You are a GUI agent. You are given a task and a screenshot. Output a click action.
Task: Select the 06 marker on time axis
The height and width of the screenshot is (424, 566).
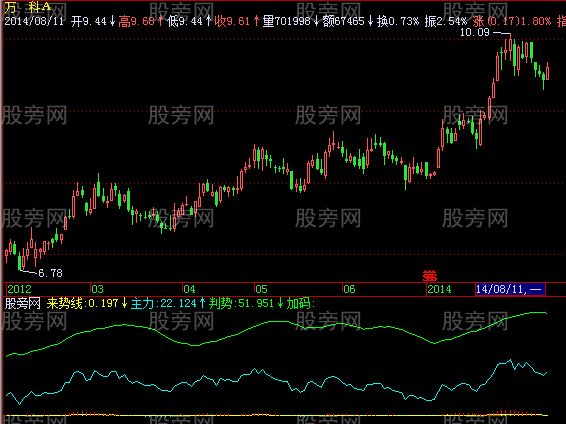349,289
